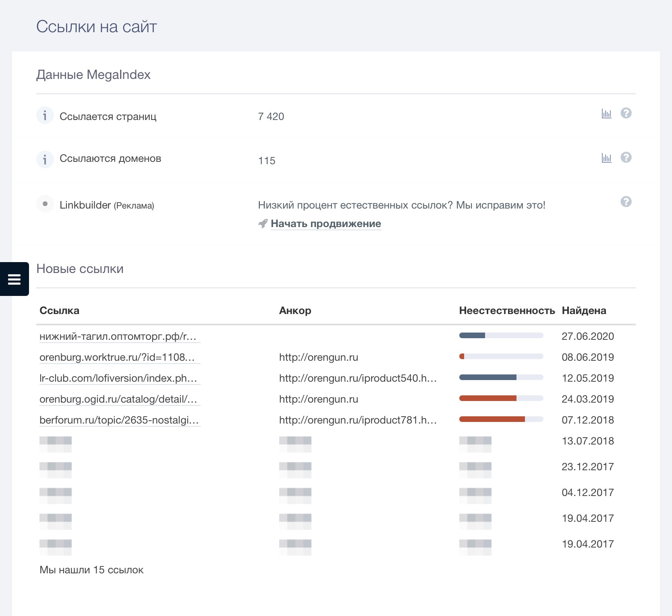This screenshot has height=616, width=672.
Task: Open chart icon for Ссылается страниц
Action: [x=606, y=114]
